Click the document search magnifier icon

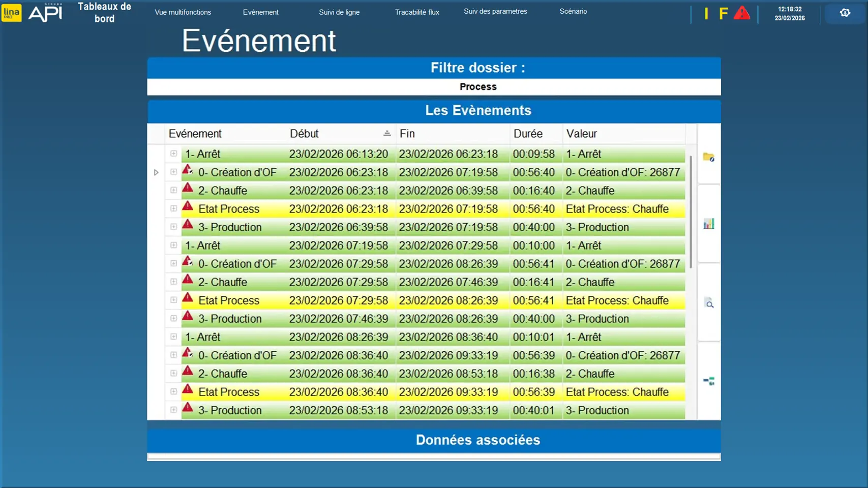point(709,303)
